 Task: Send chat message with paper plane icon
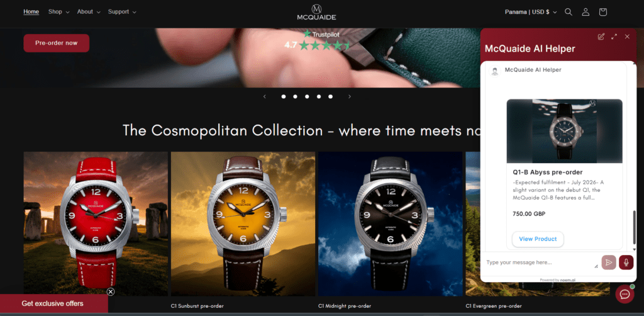coord(609,262)
